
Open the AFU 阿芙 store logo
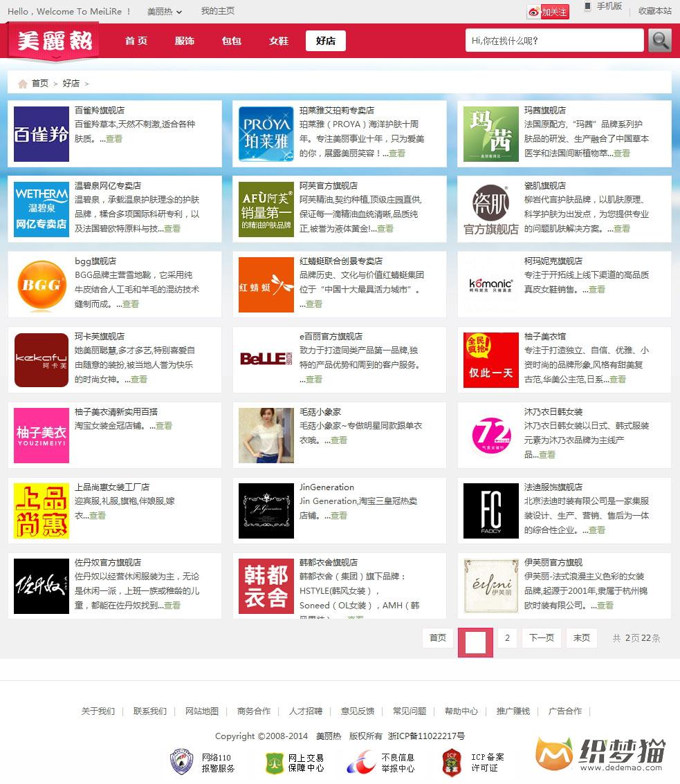266,209
